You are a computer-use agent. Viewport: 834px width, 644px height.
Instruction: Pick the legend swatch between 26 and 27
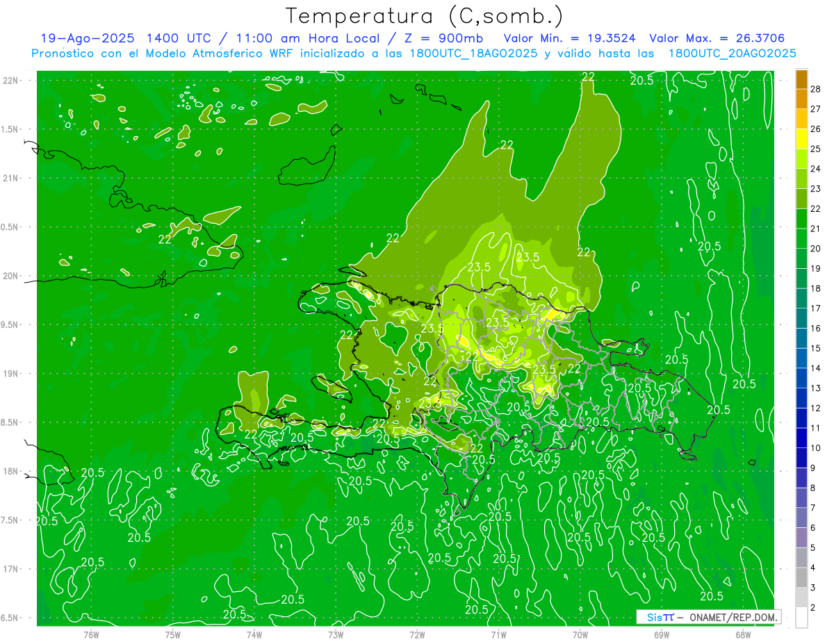click(801, 119)
